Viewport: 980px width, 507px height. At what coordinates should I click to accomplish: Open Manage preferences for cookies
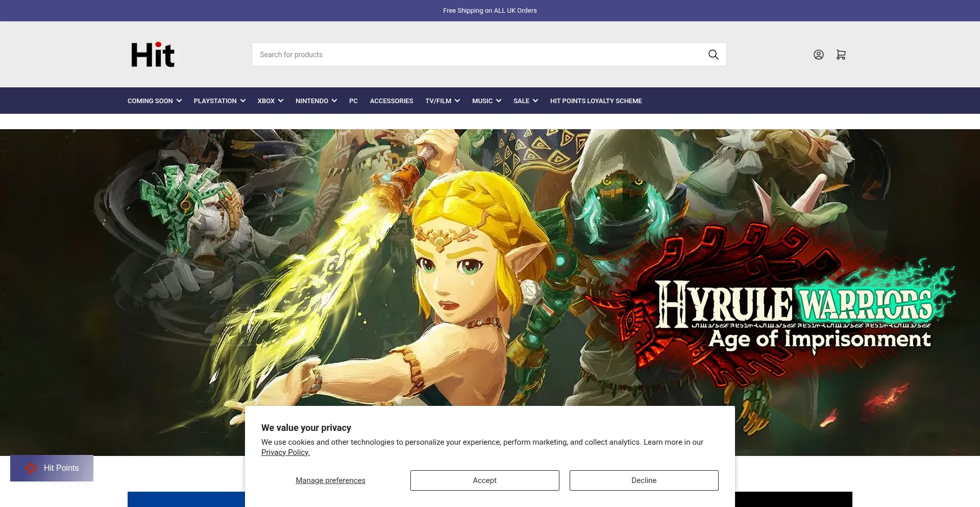[330, 480]
